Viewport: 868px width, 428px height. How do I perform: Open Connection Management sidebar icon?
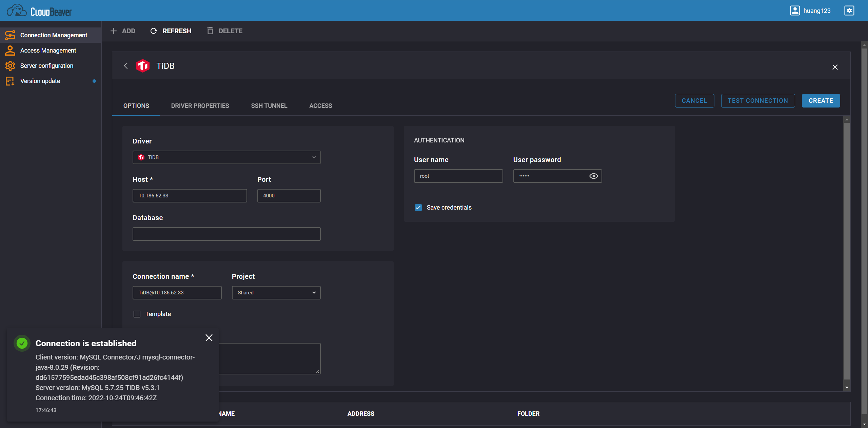(10, 35)
